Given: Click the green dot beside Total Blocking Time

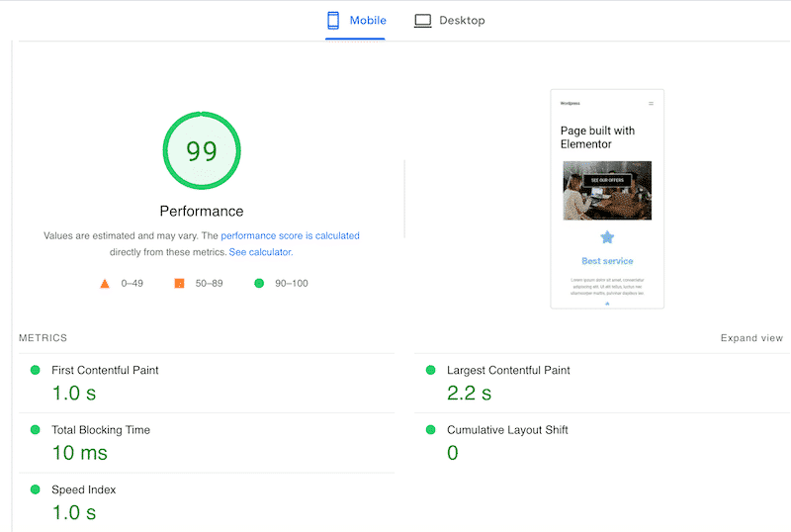Looking at the screenshot, I should tap(36, 430).
